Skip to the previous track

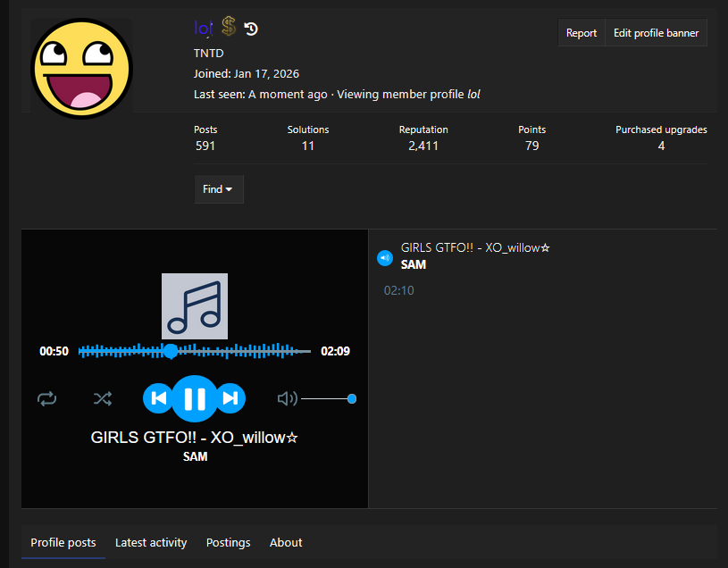(x=158, y=398)
